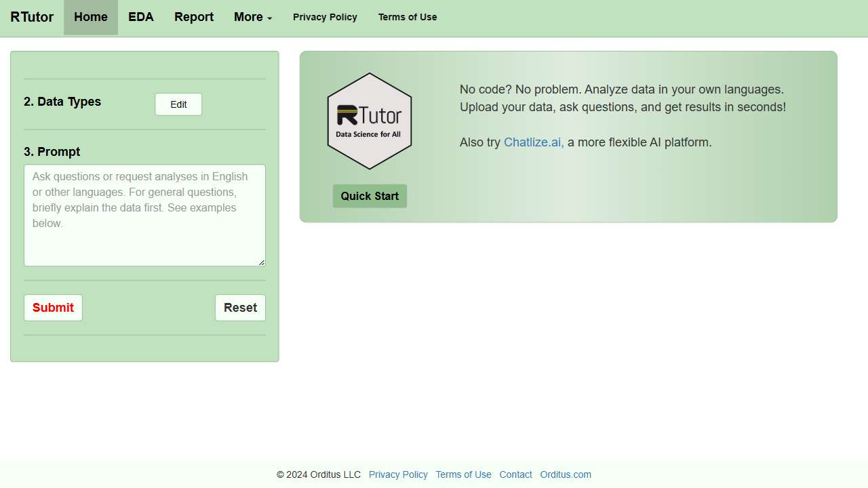
Task: Click the RTutor hexagon logo
Action: [370, 120]
